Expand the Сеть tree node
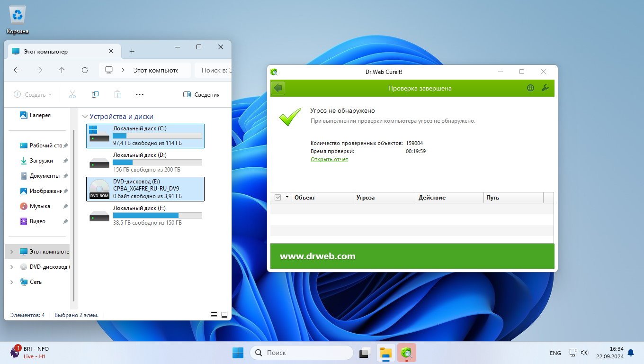This screenshot has width=644, height=364. pos(12,282)
